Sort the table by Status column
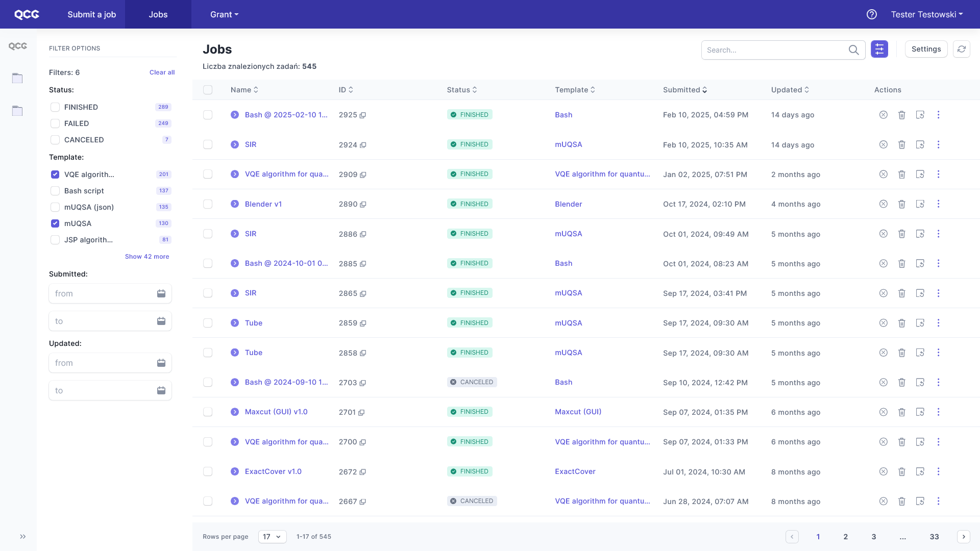The image size is (980, 551). pyautogui.click(x=462, y=90)
